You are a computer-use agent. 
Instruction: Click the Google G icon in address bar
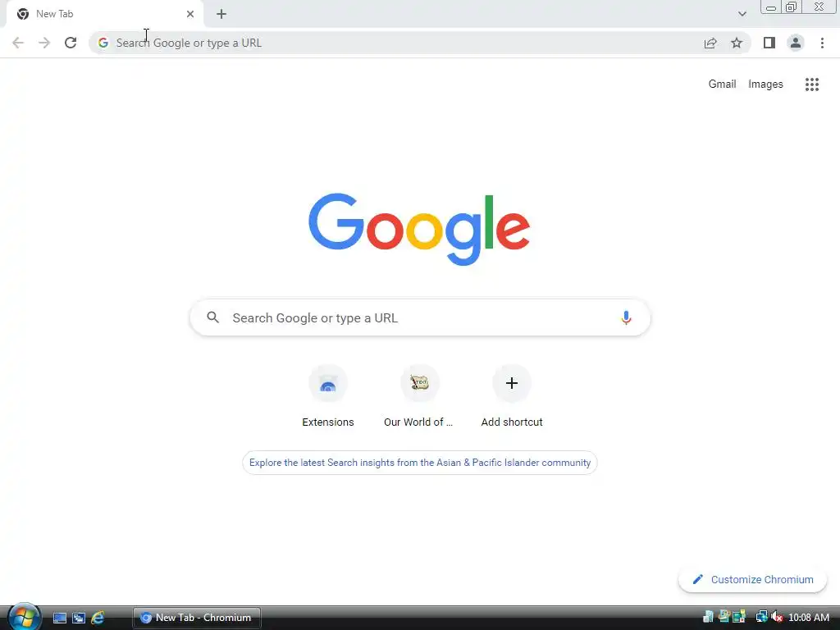click(x=103, y=43)
